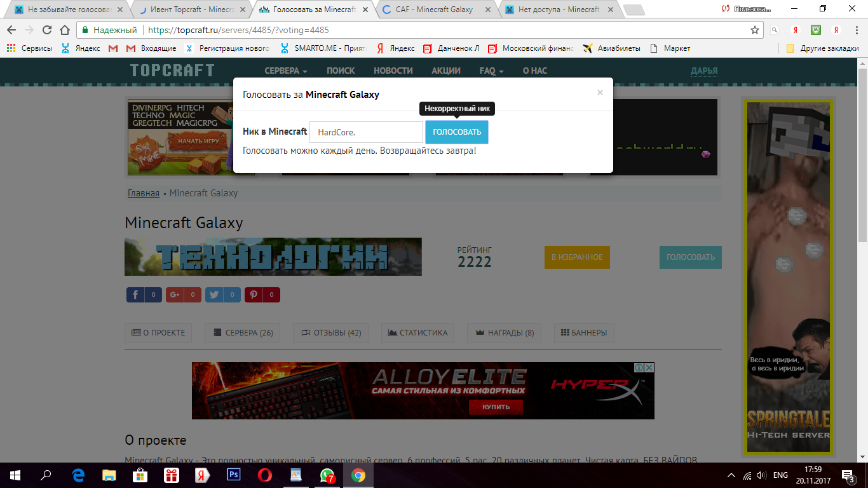Click the TOPCRAFT site logo
Viewport: 868px width, 488px height.
(172, 71)
